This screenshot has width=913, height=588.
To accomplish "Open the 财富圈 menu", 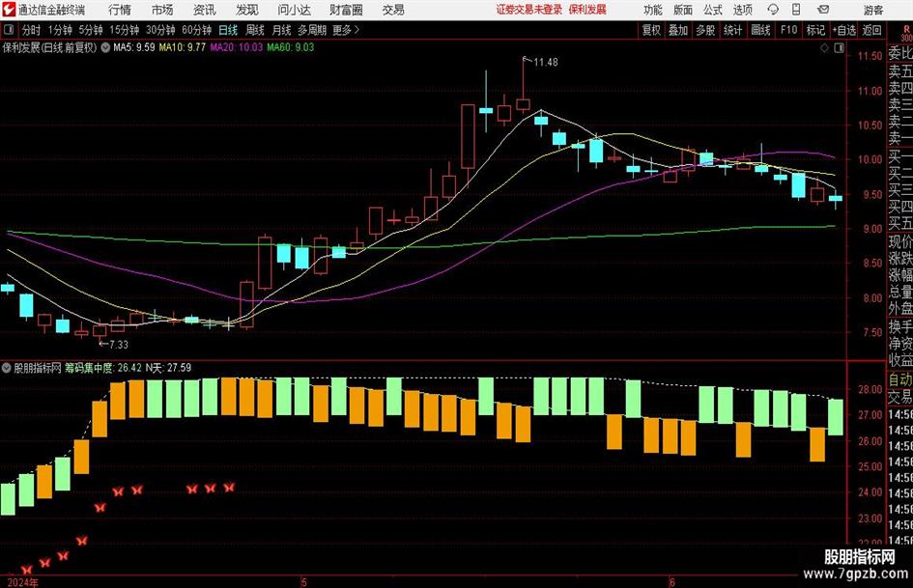I will click(x=346, y=10).
